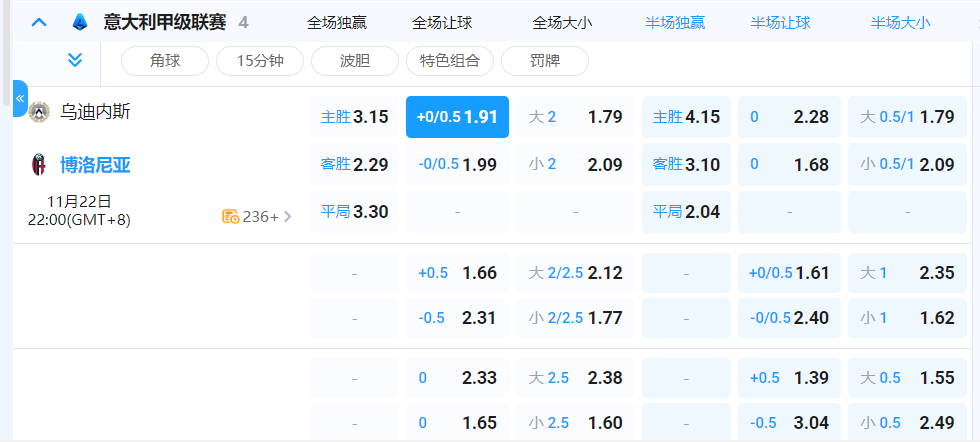Screen dimensions: 980x442
Task: Select the 罚牌 filter pill
Action: pyautogui.click(x=545, y=61)
